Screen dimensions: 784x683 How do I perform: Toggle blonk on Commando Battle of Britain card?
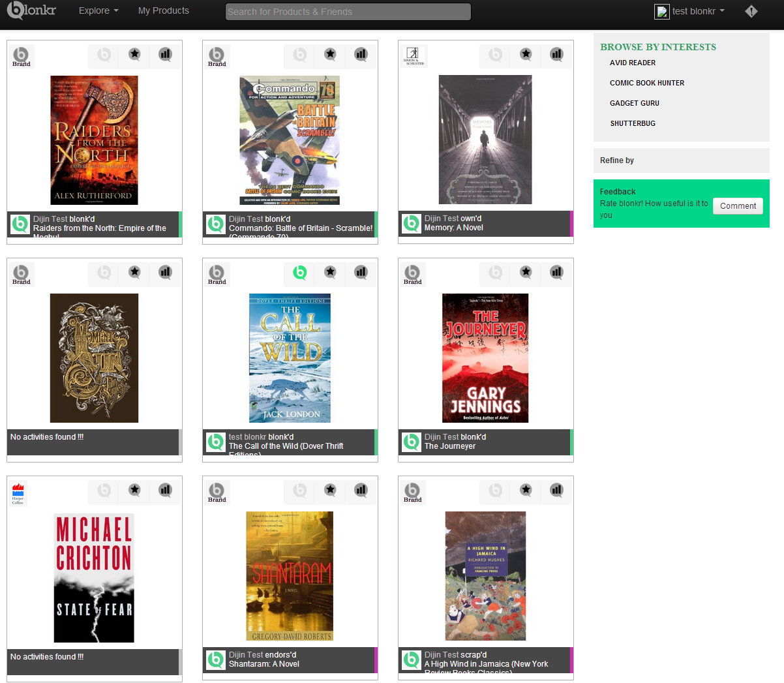pos(300,54)
